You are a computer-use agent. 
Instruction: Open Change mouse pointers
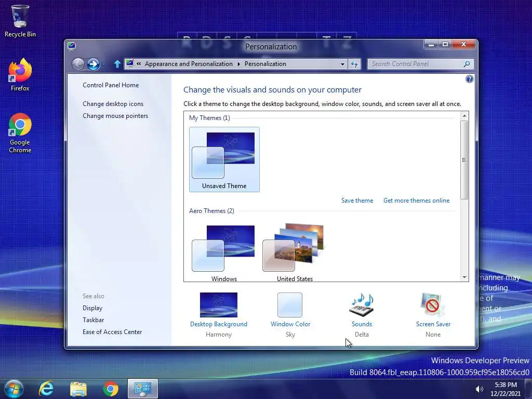(115, 116)
